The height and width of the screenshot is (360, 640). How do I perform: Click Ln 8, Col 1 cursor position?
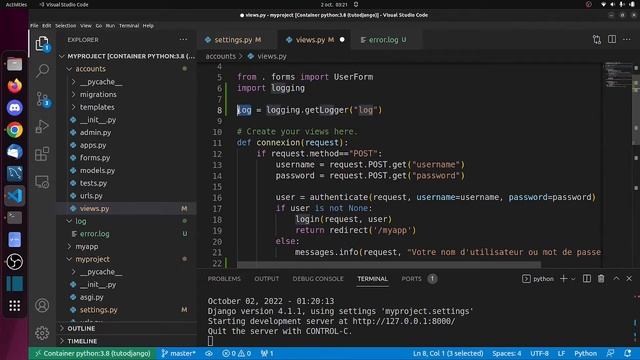click(x=448, y=353)
